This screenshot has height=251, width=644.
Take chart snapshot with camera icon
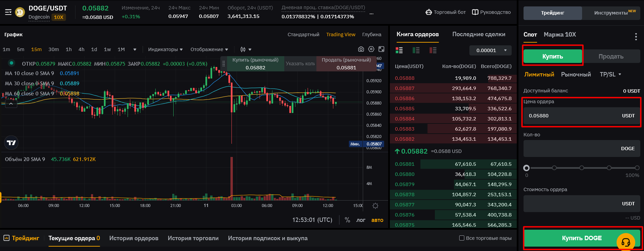361,49
